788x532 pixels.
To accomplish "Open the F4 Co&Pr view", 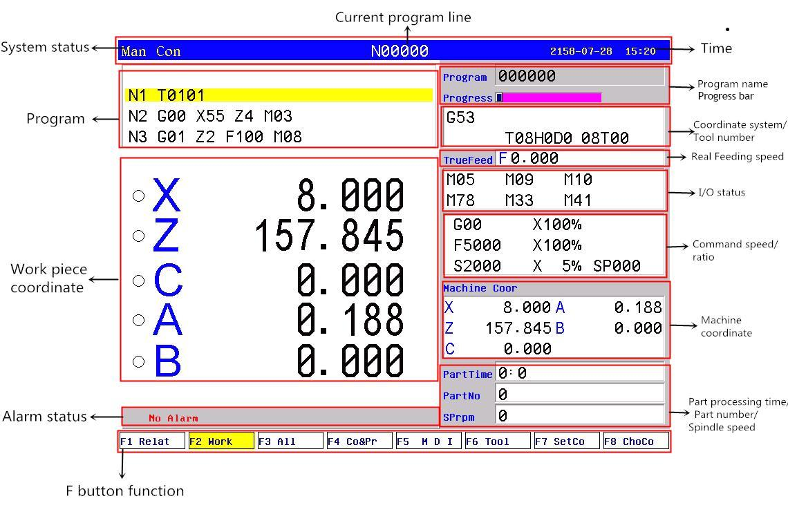I will click(x=359, y=441).
